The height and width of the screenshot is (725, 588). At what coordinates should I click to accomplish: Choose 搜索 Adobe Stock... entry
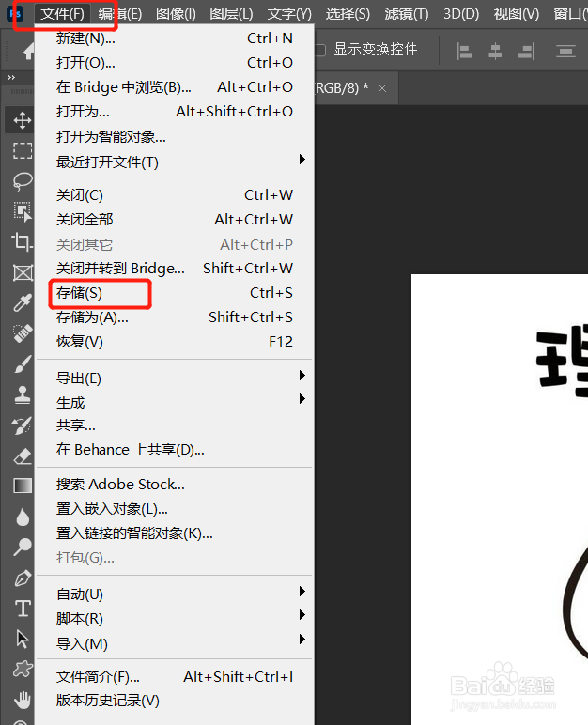(x=175, y=484)
